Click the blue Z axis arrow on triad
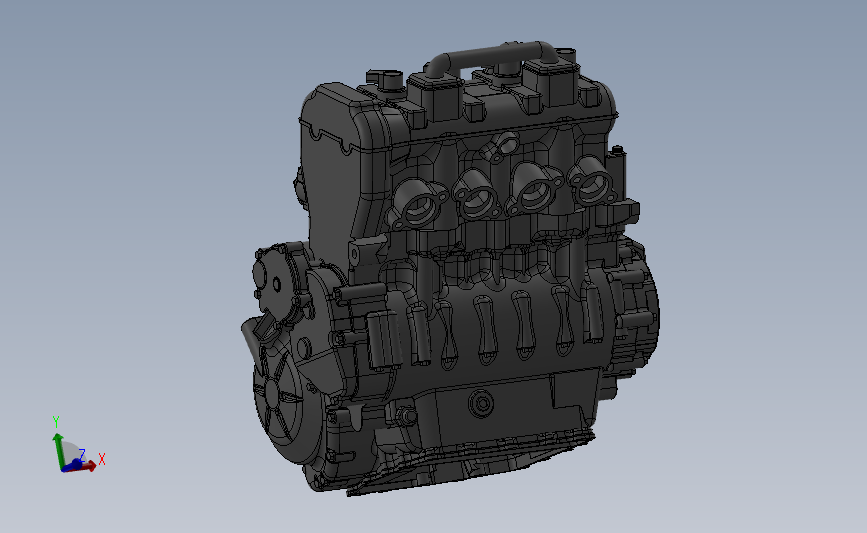Image resolution: width=867 pixels, height=533 pixels. coord(73,464)
